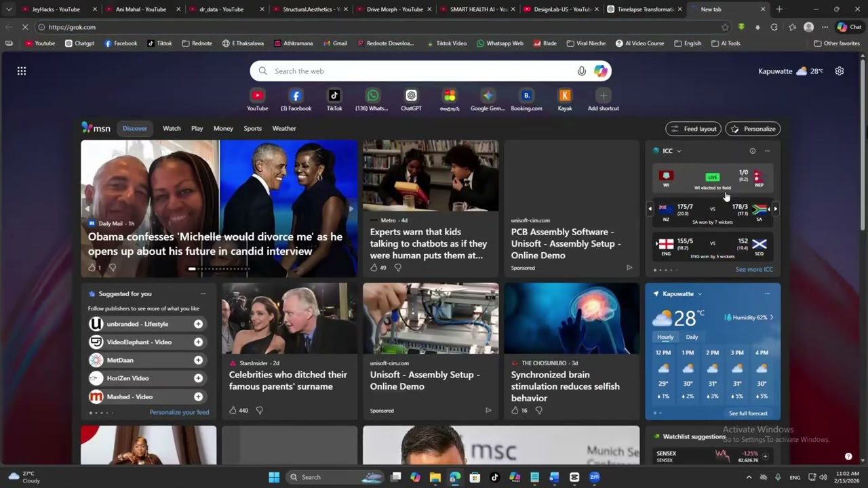Follow MetDaan publisher with plus icon
The width and height of the screenshot is (868, 488).
click(x=198, y=361)
